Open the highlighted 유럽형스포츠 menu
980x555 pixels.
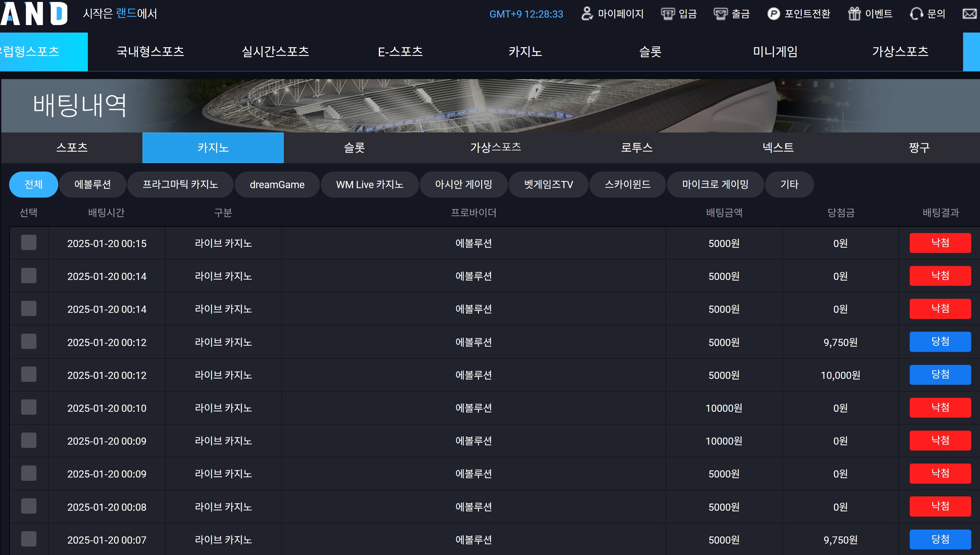[44, 51]
